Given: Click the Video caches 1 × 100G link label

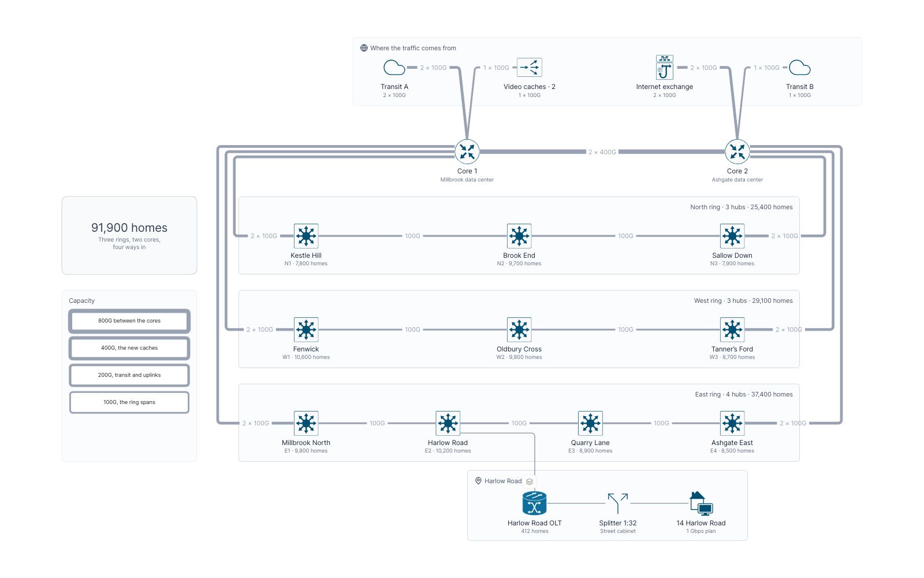Looking at the screenshot, I should (x=496, y=68).
